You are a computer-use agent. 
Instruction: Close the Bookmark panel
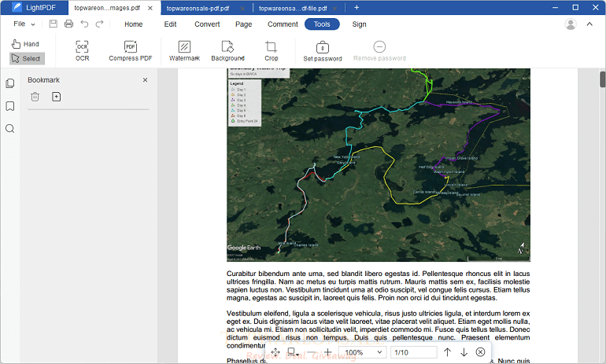coord(145,80)
